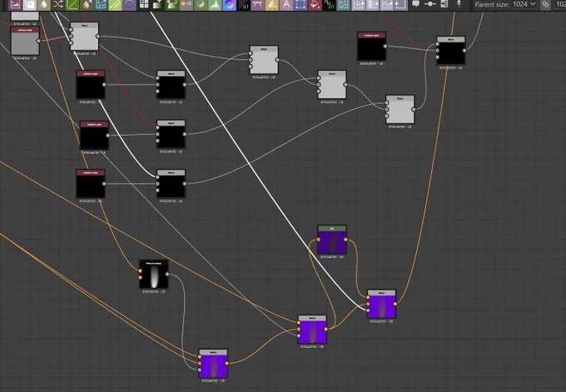
Task: Add a frame around nodes
Action: pos(444,4)
